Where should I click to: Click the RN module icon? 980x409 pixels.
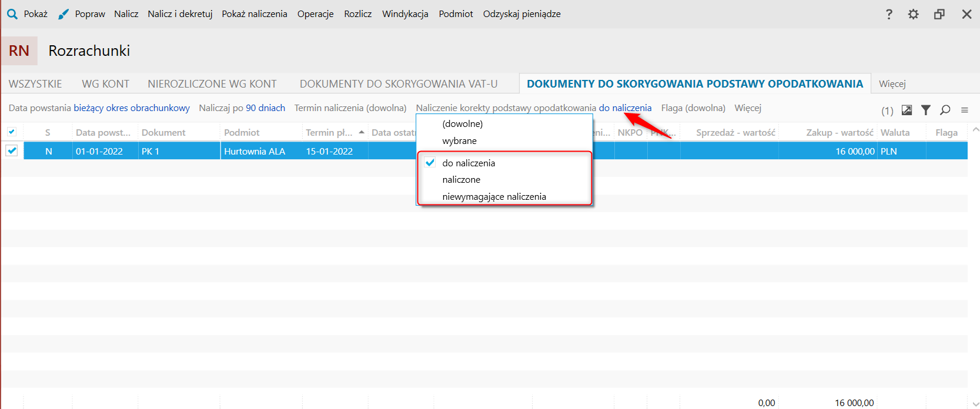19,51
